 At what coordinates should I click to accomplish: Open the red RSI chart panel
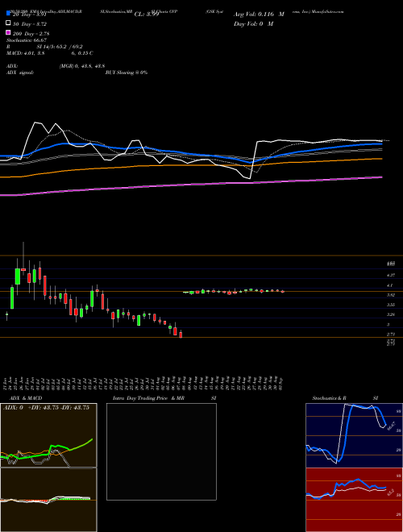(x=354, y=500)
